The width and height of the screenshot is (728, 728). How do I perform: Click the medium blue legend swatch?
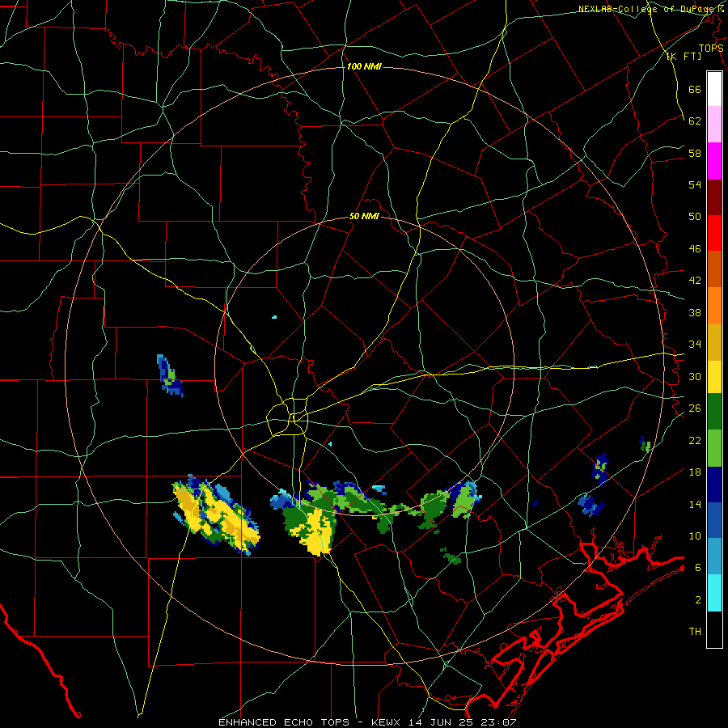point(714,520)
